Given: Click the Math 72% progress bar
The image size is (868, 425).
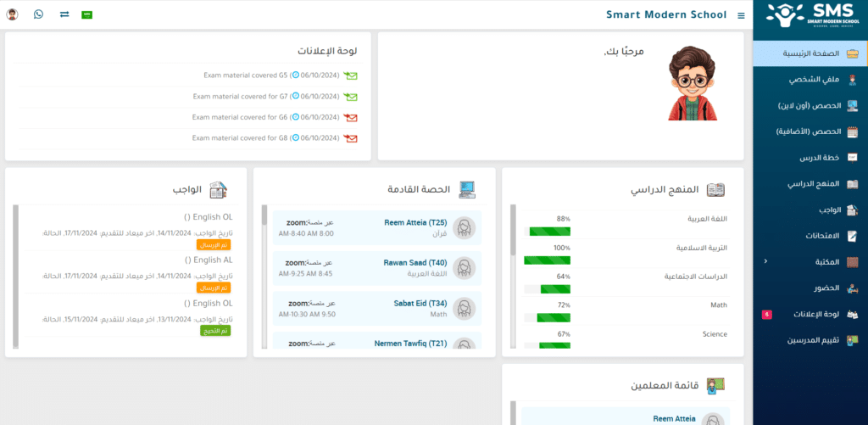Looking at the screenshot, I should (x=547, y=317).
